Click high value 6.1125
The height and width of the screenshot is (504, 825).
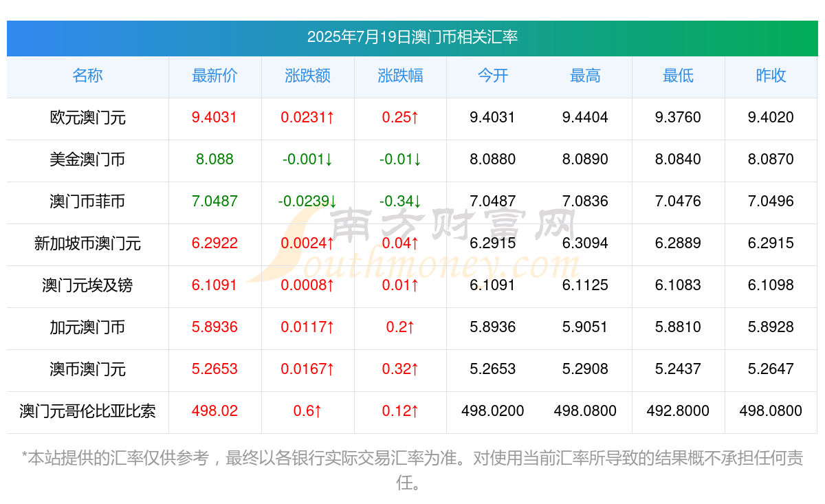click(586, 285)
